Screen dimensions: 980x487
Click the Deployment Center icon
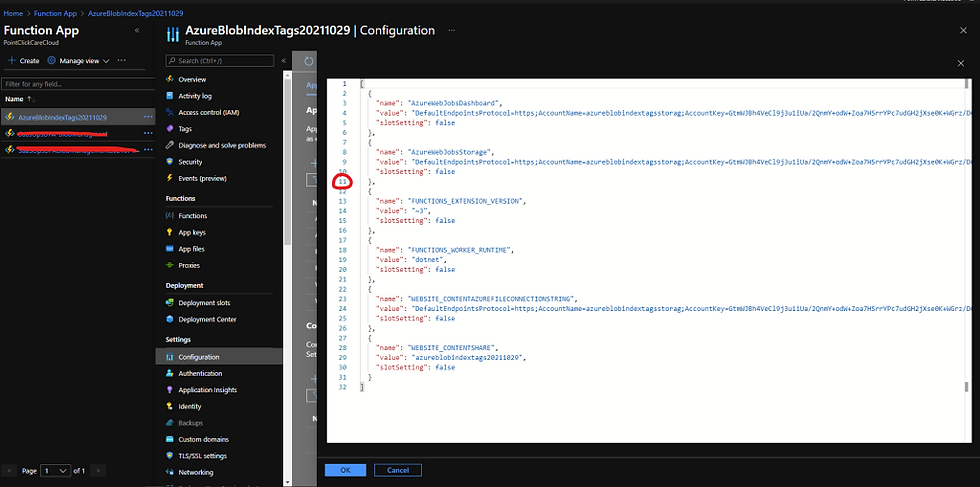tap(169, 319)
